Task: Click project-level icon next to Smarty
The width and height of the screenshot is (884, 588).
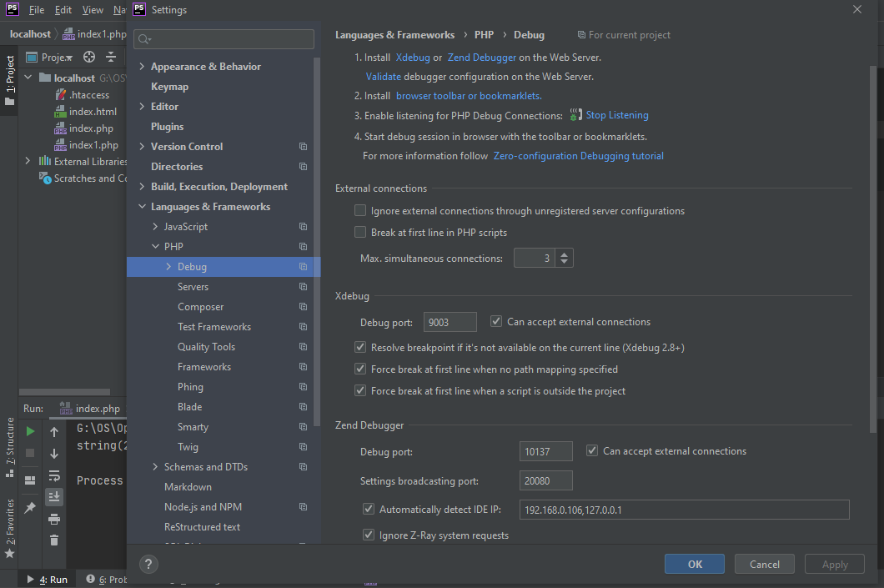Action: [x=304, y=427]
